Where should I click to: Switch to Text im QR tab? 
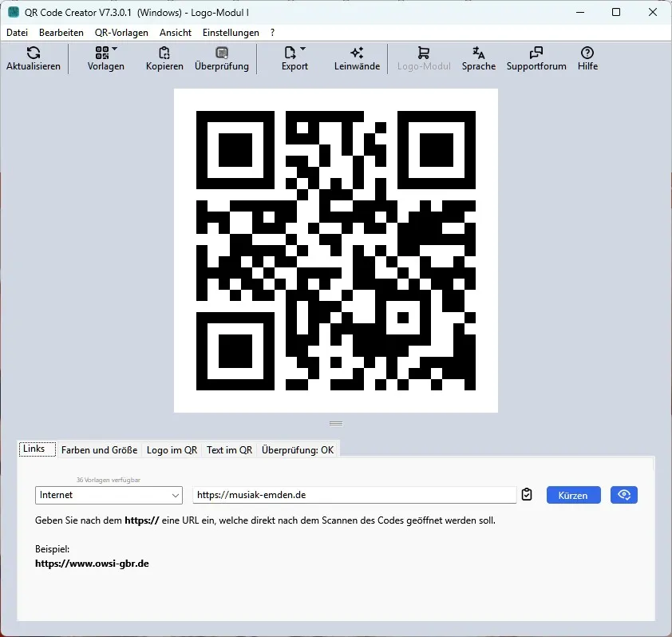click(x=229, y=450)
